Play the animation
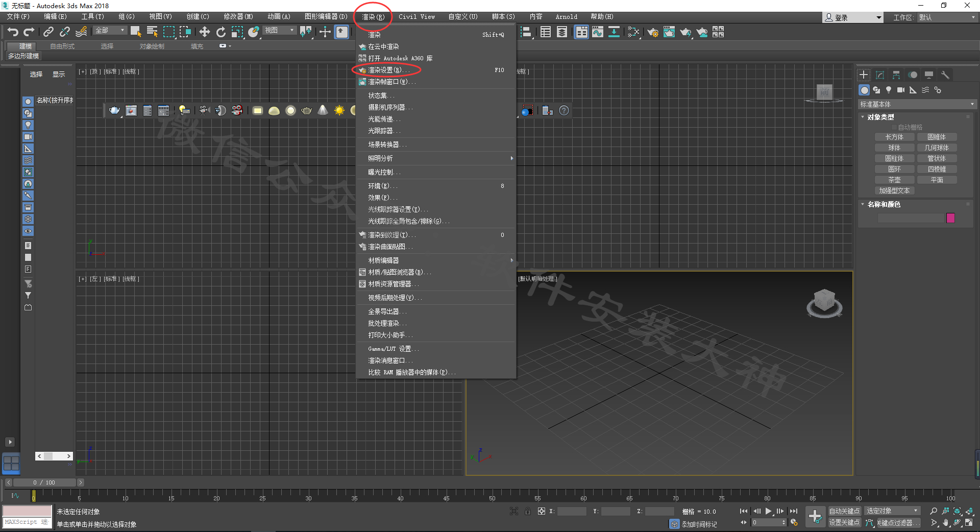 [x=769, y=511]
